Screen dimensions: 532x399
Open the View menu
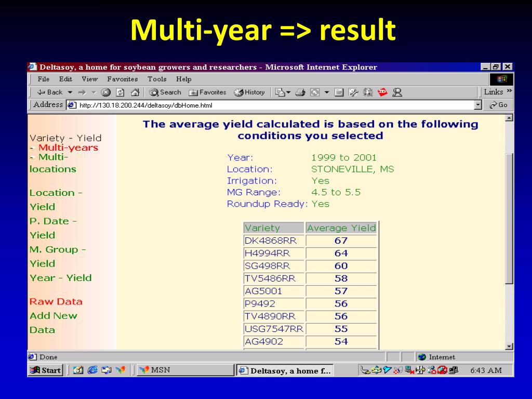pos(89,79)
